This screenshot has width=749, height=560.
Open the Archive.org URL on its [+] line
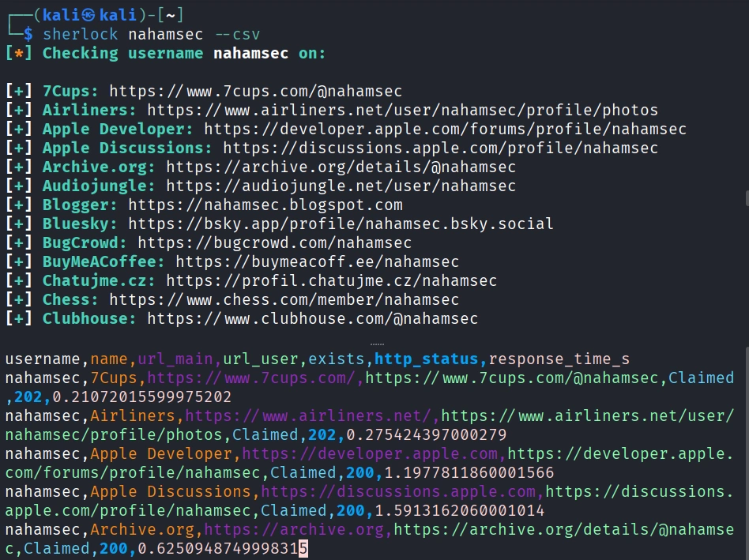click(341, 167)
